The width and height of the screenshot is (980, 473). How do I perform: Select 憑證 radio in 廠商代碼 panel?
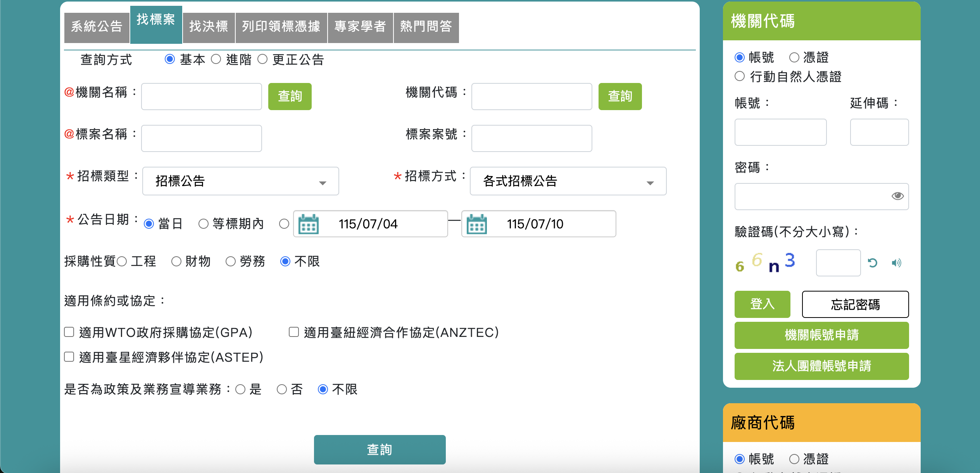click(x=794, y=459)
